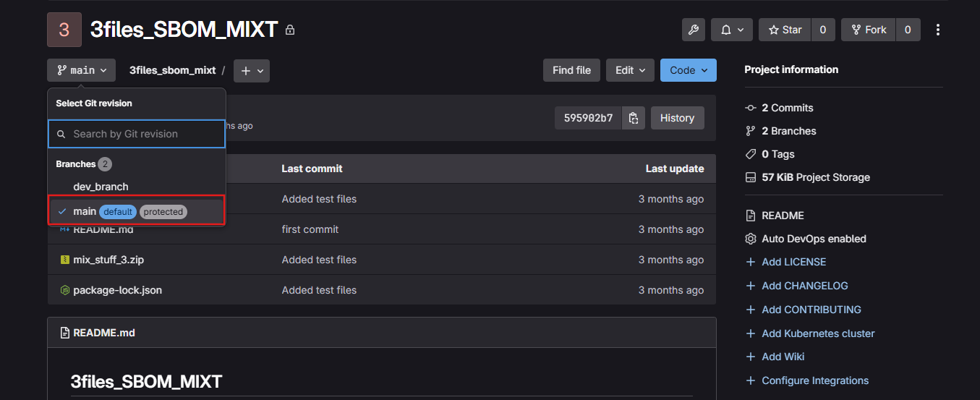Star this project
Image resolution: width=980 pixels, height=400 pixels.
(x=785, y=30)
